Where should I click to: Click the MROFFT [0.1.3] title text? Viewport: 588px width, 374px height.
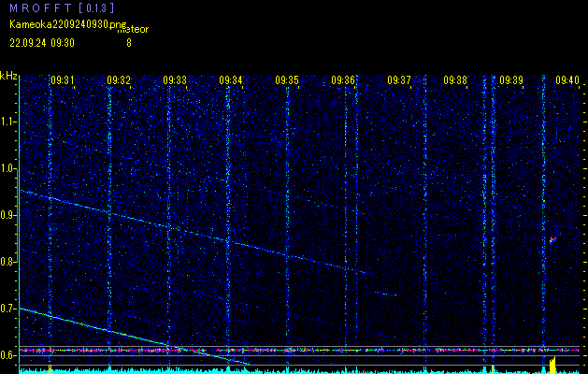pos(63,7)
